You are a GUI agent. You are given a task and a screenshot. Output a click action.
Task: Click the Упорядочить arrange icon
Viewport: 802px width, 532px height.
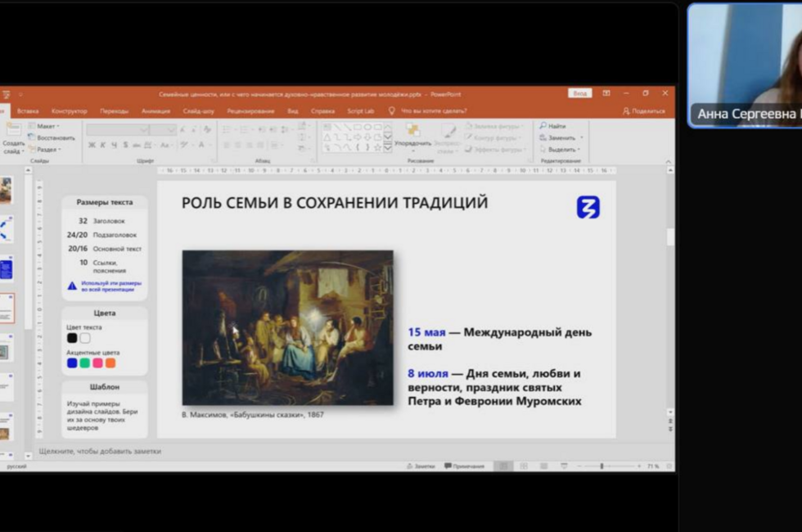click(412, 130)
